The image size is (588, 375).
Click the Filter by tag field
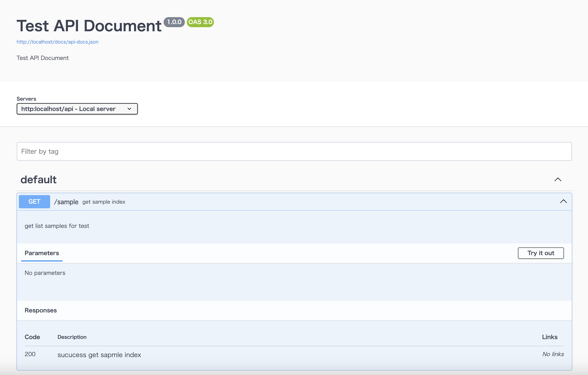[x=294, y=151]
